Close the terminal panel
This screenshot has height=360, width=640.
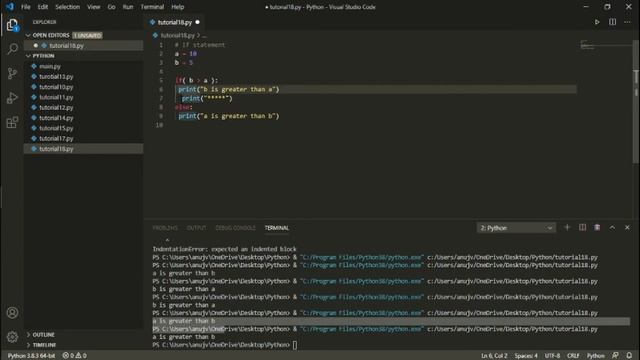(627, 227)
